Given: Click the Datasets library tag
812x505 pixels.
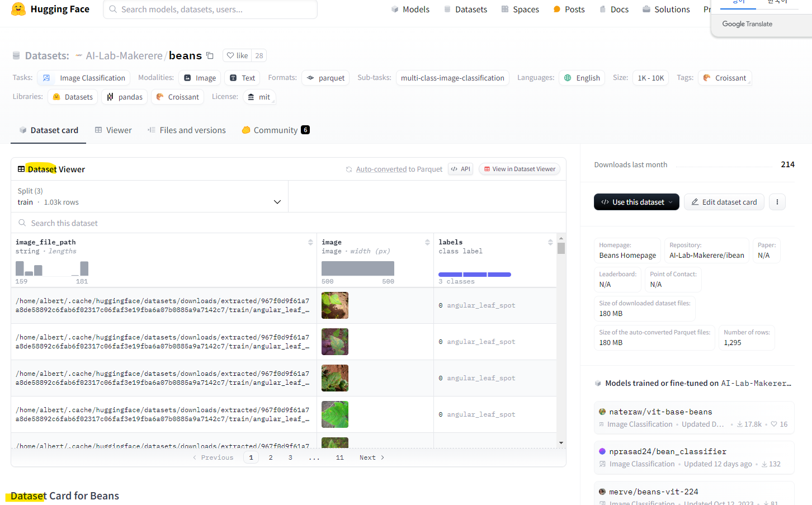Looking at the screenshot, I should [x=73, y=97].
